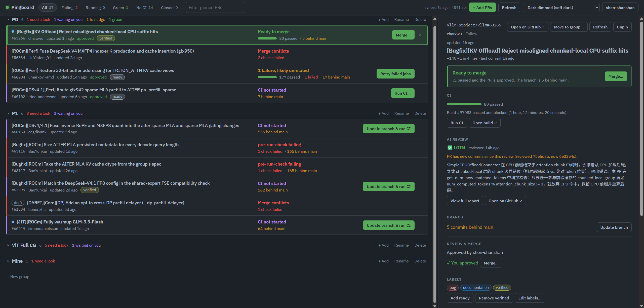The width and height of the screenshot is (644, 308).
Task: Click + New group
Action: [x=18, y=277]
